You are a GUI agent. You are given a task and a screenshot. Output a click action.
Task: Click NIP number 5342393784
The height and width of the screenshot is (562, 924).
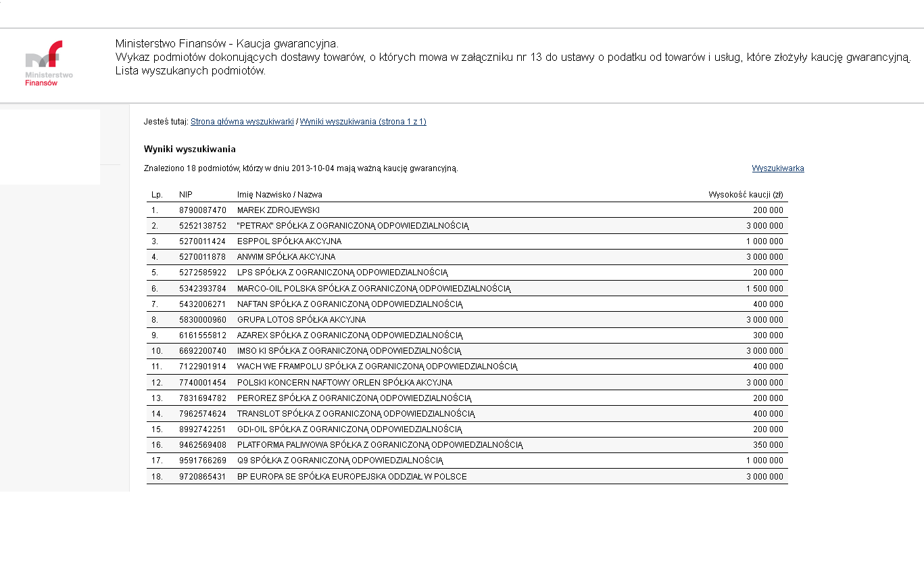click(203, 289)
